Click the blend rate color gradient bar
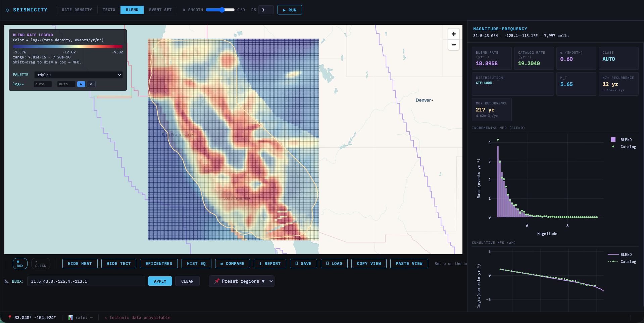Screen dimensions: 644x323 68,47
